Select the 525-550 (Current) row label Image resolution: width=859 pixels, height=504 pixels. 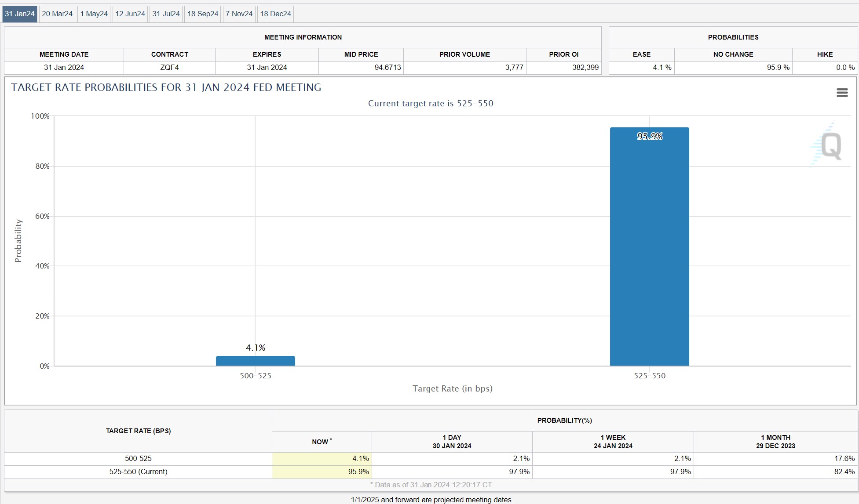(x=138, y=471)
